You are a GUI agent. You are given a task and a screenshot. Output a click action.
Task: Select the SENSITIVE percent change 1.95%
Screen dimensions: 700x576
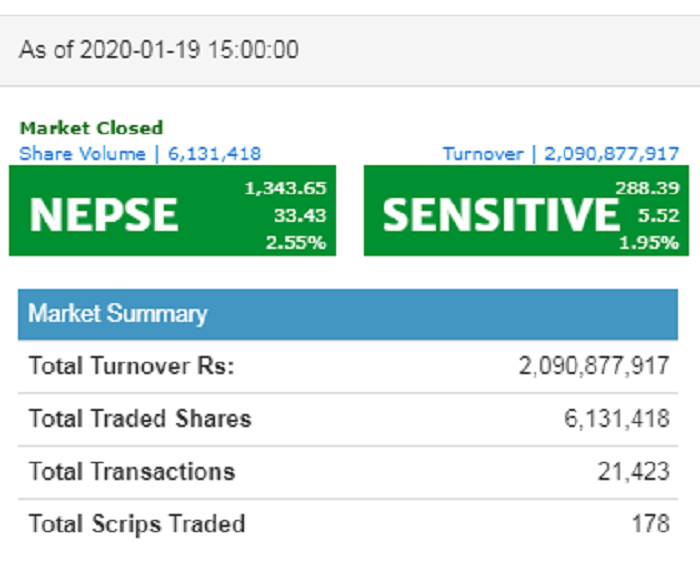click(x=649, y=242)
